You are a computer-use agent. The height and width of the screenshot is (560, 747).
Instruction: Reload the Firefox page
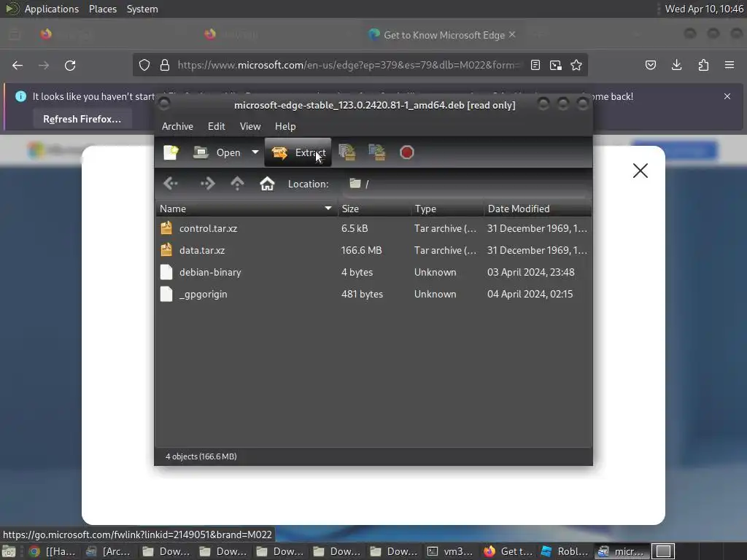coord(70,65)
